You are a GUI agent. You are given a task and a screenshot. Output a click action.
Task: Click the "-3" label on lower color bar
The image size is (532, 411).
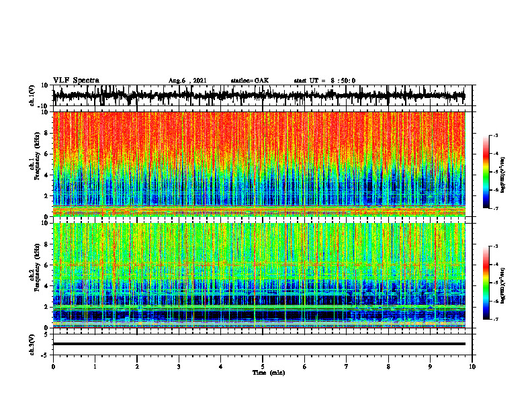(x=495, y=246)
